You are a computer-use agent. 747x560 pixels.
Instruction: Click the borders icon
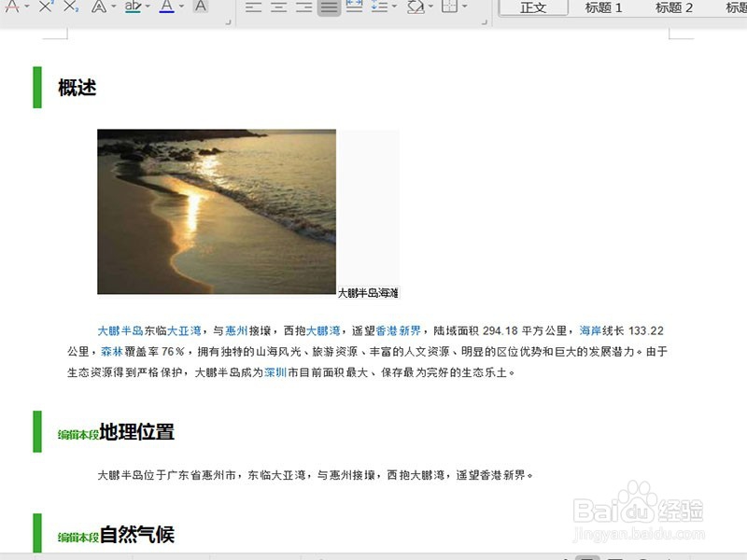[450, 7]
